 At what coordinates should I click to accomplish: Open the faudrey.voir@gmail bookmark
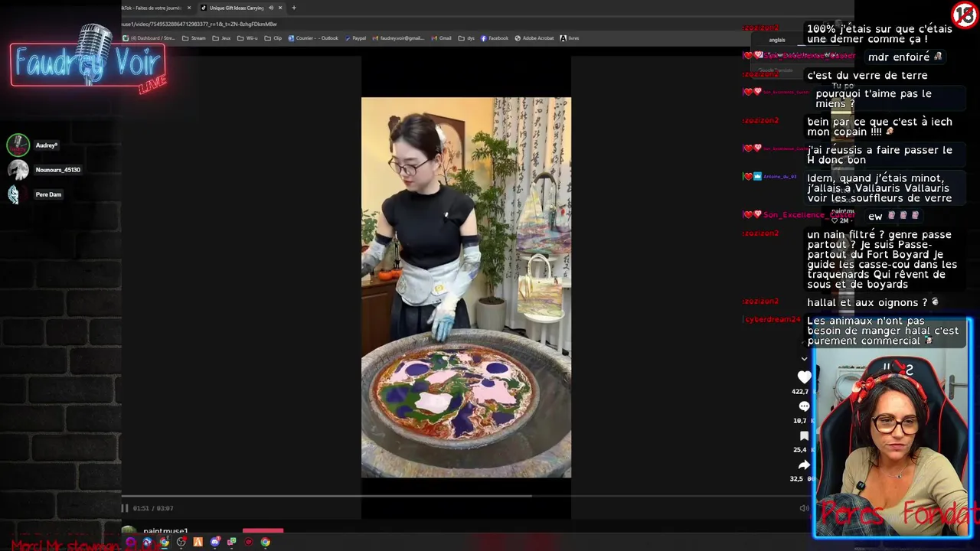[x=398, y=38]
